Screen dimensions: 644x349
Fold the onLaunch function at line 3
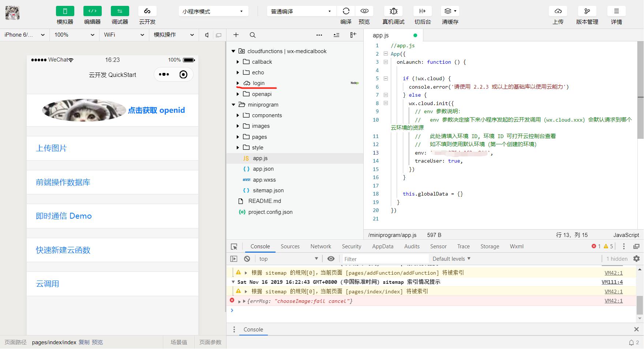(x=385, y=62)
